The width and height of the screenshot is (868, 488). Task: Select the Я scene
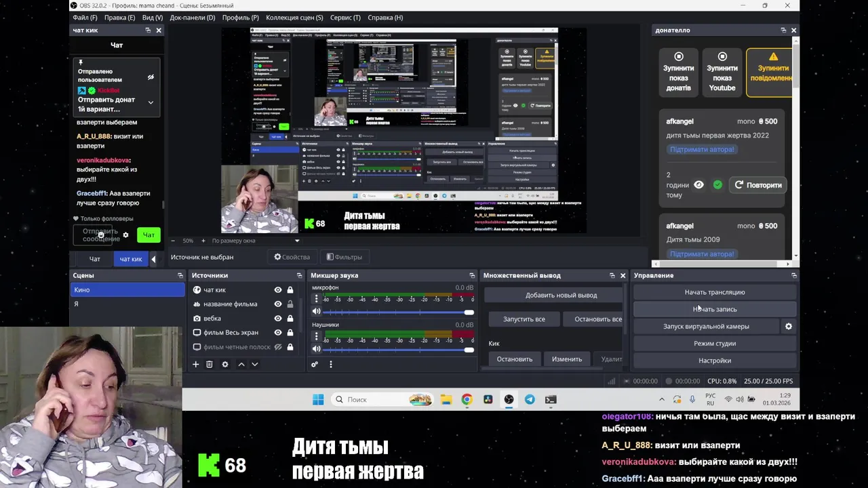pyautogui.click(x=127, y=304)
